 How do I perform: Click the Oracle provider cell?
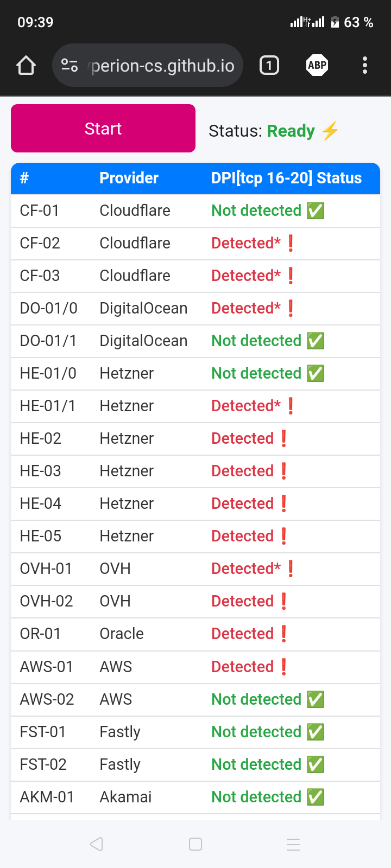click(x=122, y=634)
